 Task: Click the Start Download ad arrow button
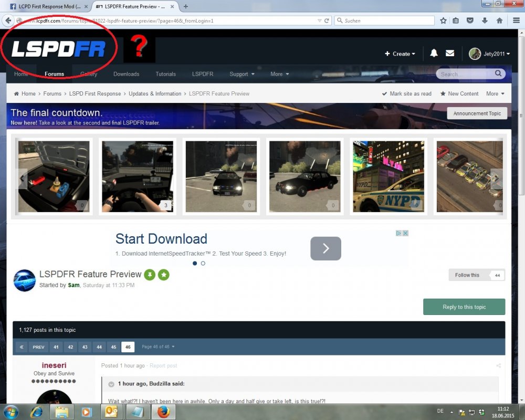tap(325, 248)
